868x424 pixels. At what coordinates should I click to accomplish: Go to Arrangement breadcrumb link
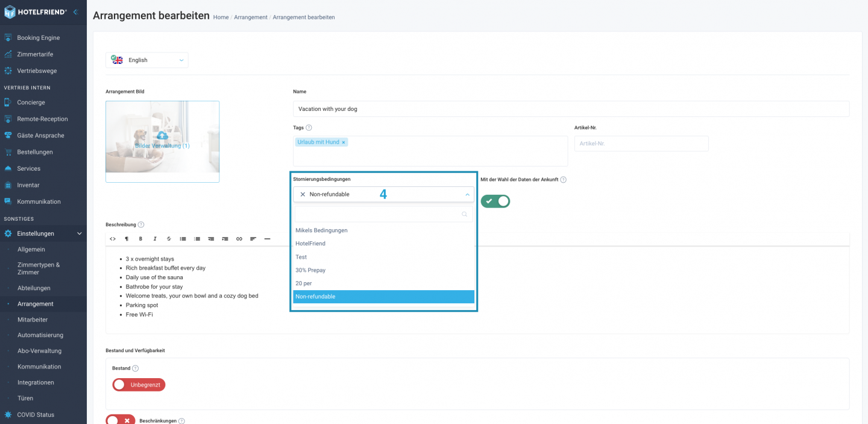point(250,17)
